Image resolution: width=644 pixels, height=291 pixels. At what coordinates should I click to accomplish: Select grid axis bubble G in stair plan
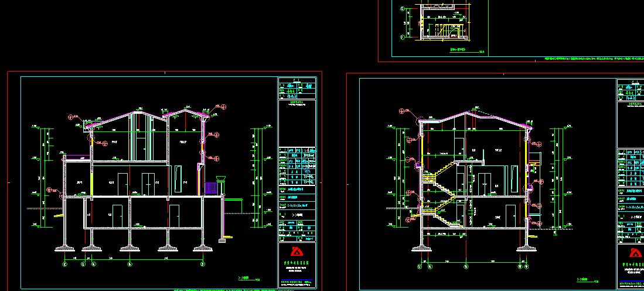point(403,8)
